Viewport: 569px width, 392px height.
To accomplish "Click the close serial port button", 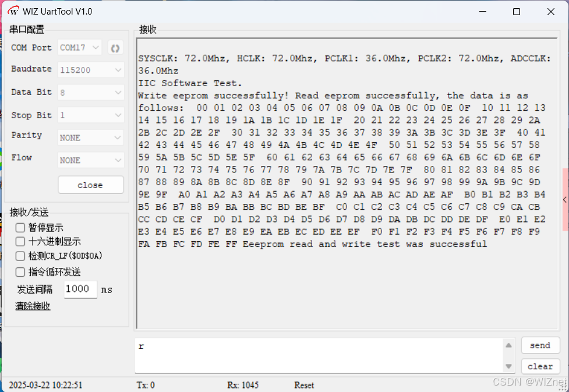I will pyautogui.click(x=91, y=185).
